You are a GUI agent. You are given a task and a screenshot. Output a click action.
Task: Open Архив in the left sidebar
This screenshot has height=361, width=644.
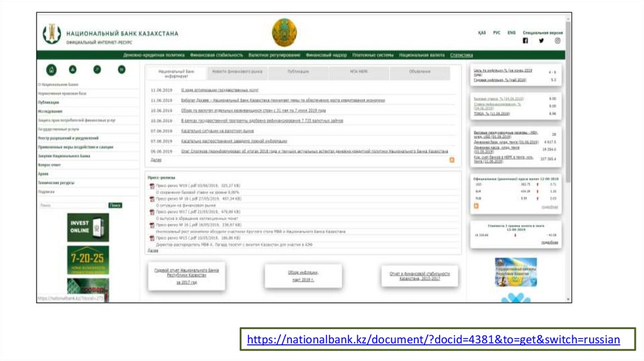(x=43, y=174)
